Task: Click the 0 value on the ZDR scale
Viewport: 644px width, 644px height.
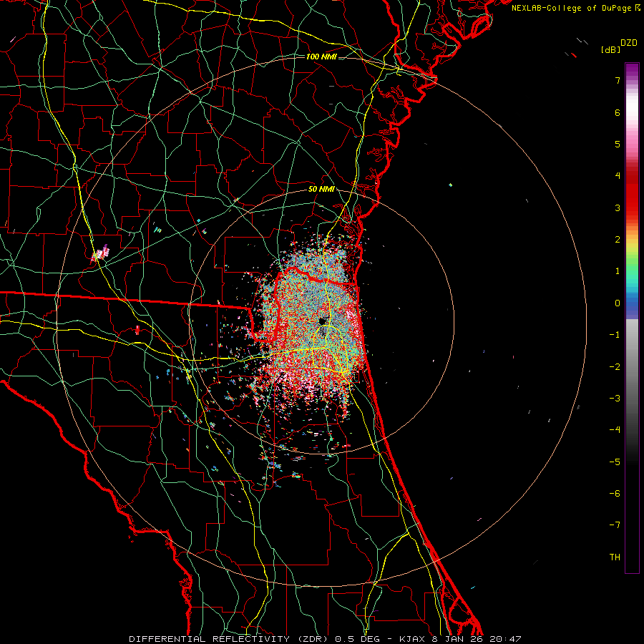Action: tap(618, 303)
